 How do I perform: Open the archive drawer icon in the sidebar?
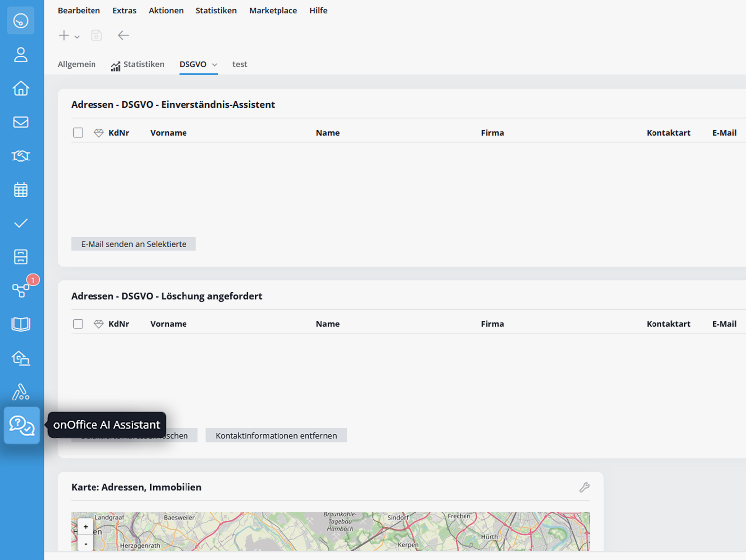(x=21, y=257)
